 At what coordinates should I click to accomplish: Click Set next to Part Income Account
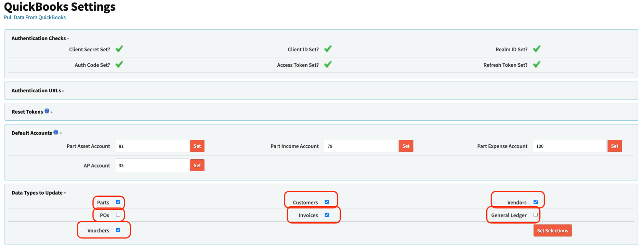tap(406, 146)
